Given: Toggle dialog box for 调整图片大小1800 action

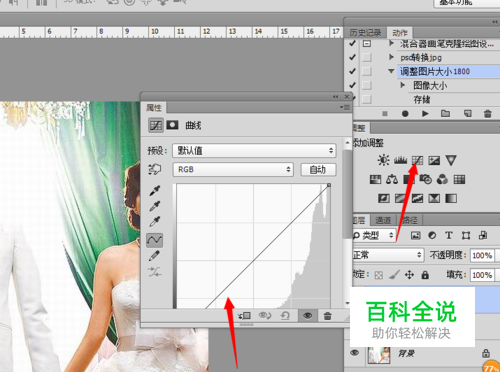Looking at the screenshot, I should coord(367,71).
